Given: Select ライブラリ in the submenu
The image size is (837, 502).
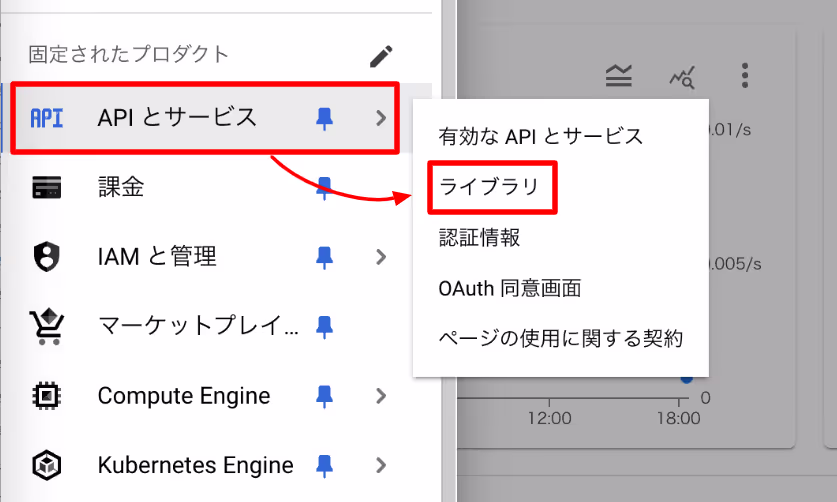Looking at the screenshot, I should [x=489, y=187].
